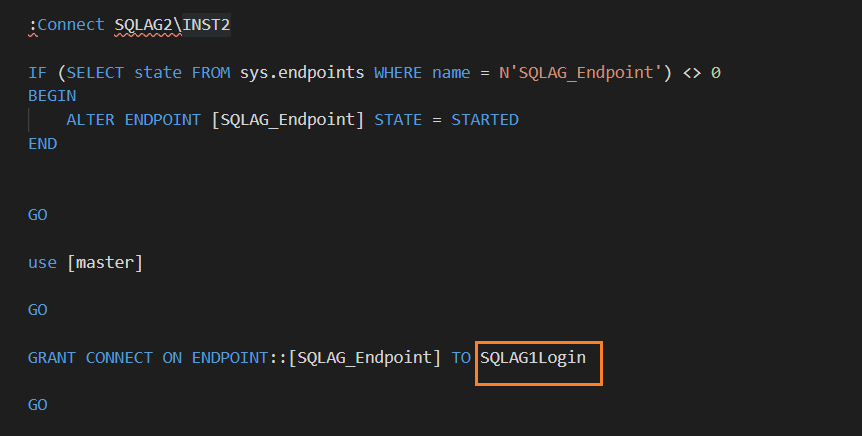Click the SQLAG2\INST2 server name
The height and width of the screenshot is (436, 862).
173,25
